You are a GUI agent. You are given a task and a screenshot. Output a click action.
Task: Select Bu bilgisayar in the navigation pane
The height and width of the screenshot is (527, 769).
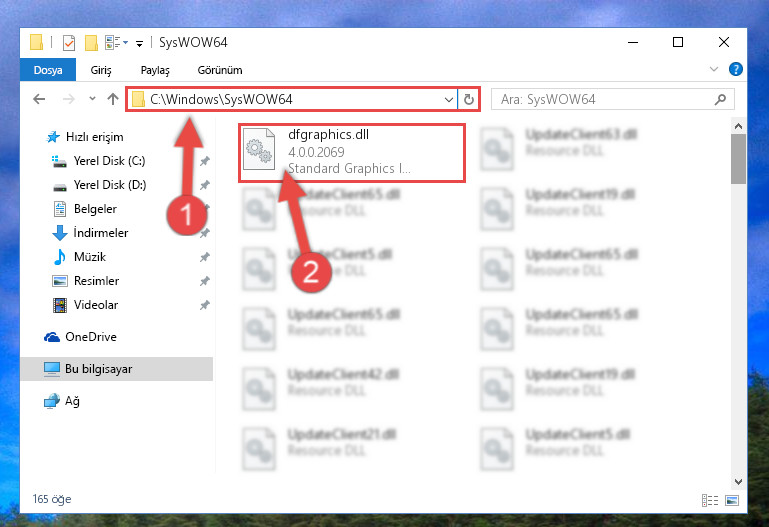tap(117, 369)
